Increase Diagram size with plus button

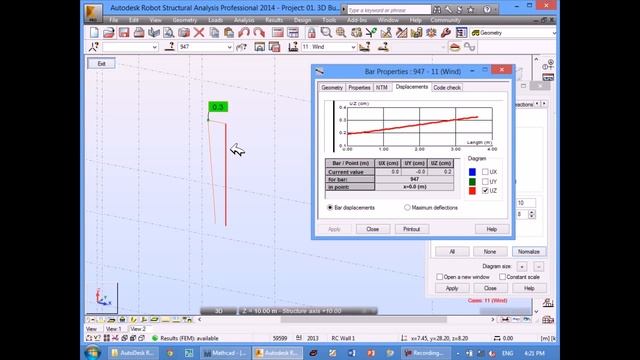pyautogui.click(x=522, y=267)
